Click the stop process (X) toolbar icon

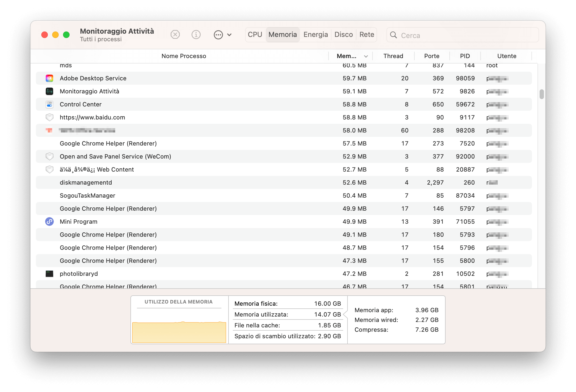(x=175, y=35)
